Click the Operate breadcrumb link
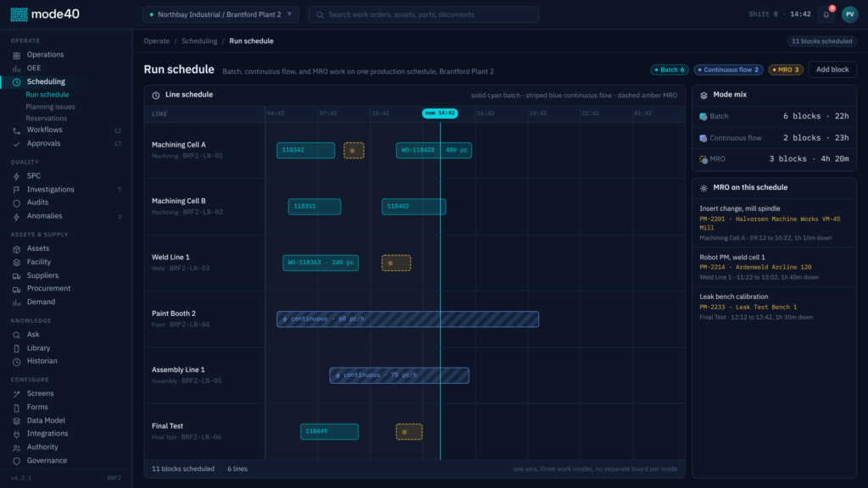Viewport: 868px width, 488px height. point(157,41)
